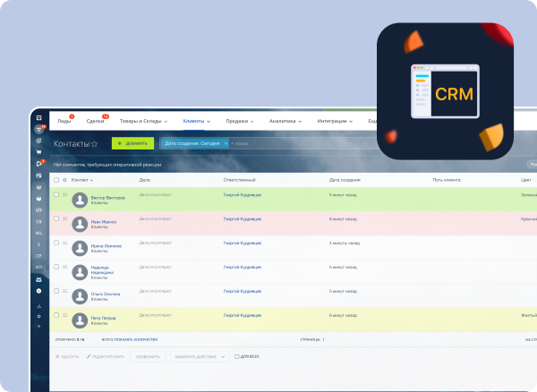
Task: Open the Лиды tab
Action: pos(64,121)
